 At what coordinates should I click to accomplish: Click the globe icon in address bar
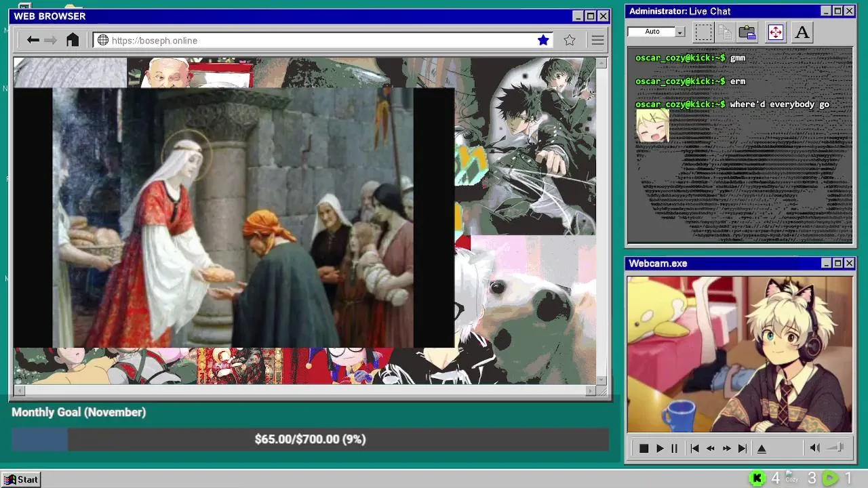pos(103,40)
